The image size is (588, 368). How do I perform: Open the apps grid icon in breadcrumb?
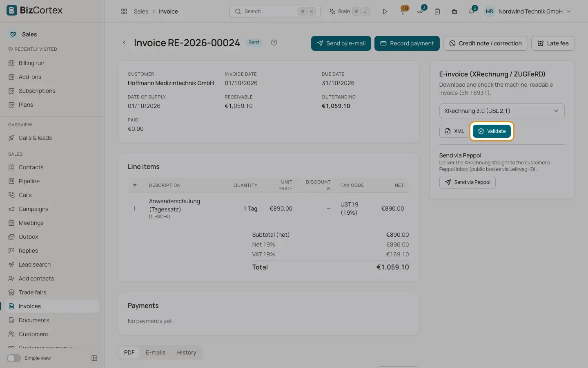124,11
